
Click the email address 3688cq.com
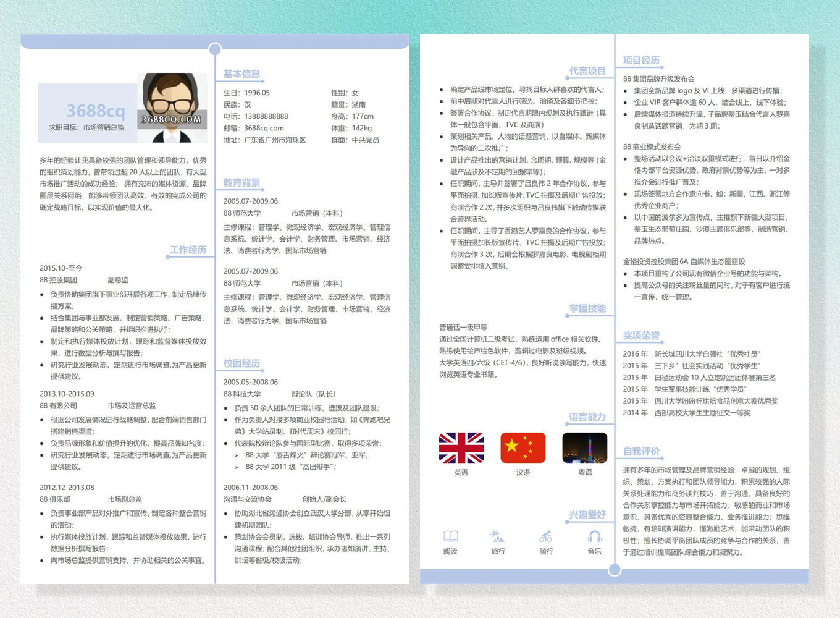264,128
